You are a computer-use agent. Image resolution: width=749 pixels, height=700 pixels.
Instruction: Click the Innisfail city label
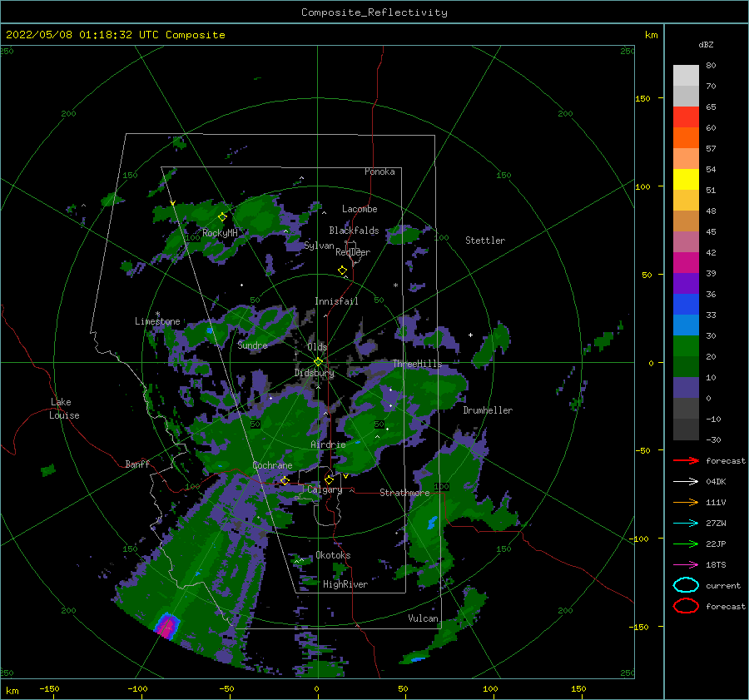[336, 301]
